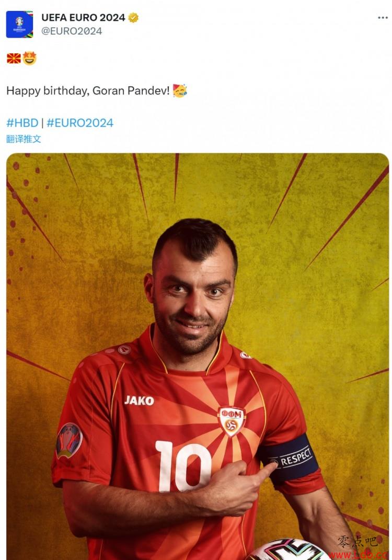Click the red website URL watermark
Screen dimensions: 392x560
358,555
